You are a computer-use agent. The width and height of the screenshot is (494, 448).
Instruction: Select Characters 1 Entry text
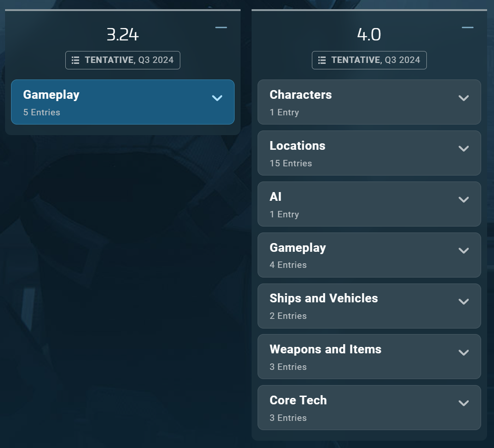(x=284, y=113)
